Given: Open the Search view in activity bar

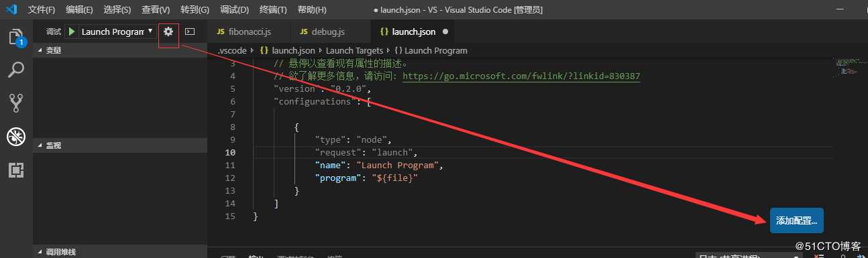Looking at the screenshot, I should tap(16, 69).
